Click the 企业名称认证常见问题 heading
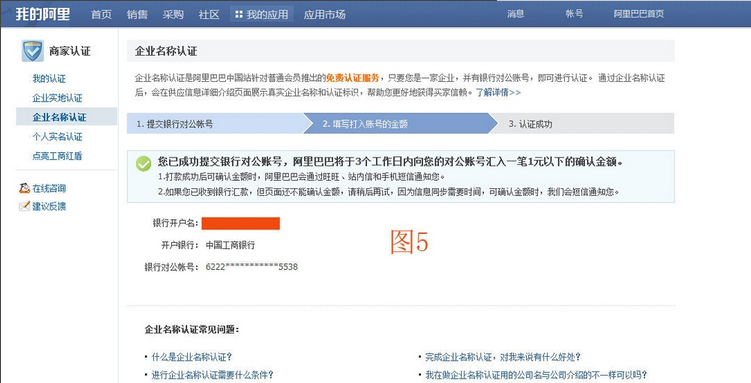The height and width of the screenshot is (383, 751). point(192,329)
